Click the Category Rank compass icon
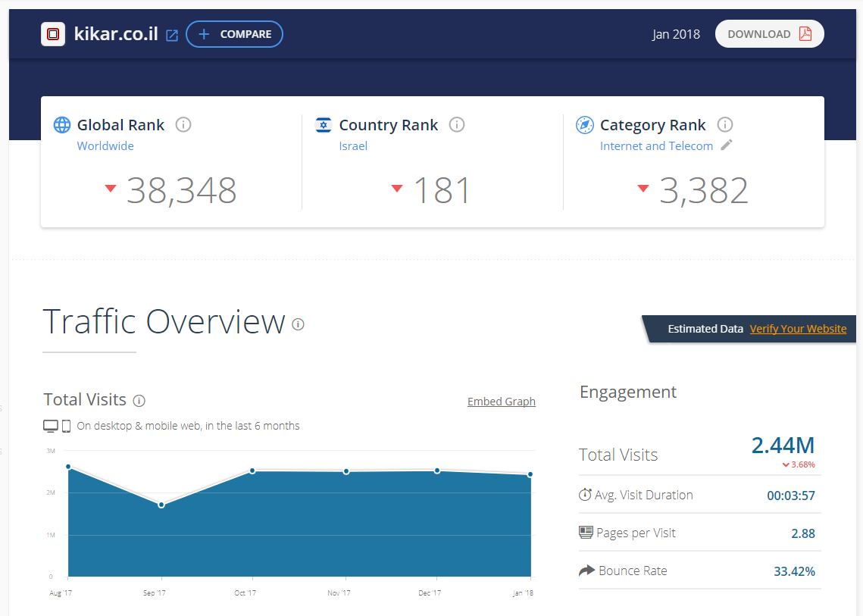 pyautogui.click(x=584, y=125)
